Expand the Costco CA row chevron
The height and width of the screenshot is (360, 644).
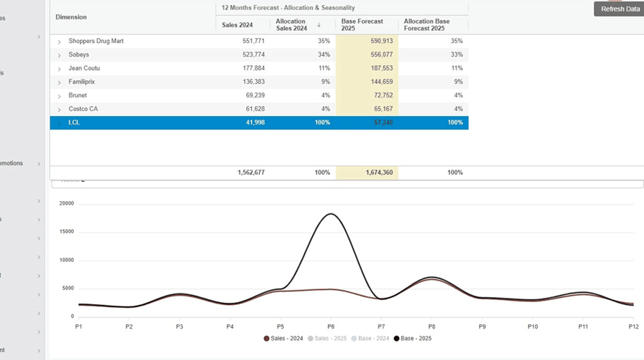click(x=59, y=110)
